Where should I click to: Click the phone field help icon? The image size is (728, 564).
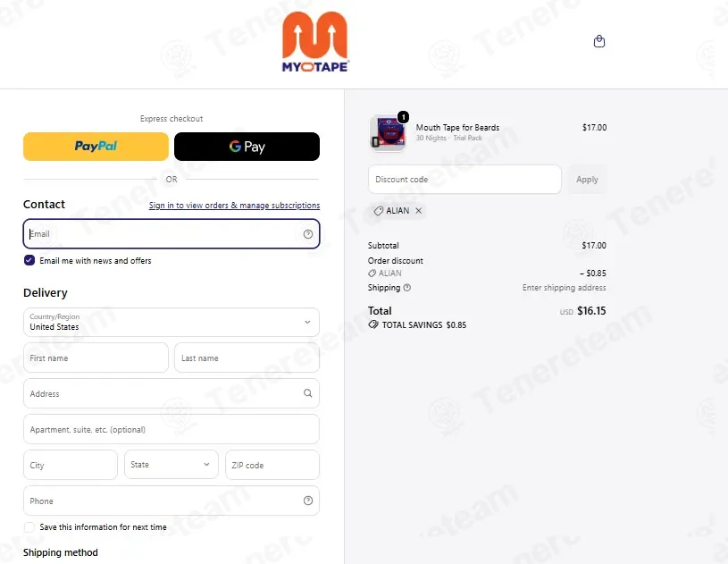(x=308, y=501)
